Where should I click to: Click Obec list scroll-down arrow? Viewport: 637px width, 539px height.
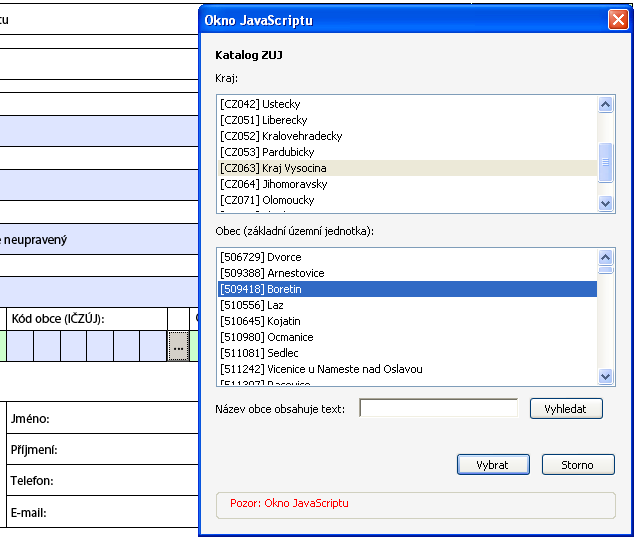click(605, 377)
